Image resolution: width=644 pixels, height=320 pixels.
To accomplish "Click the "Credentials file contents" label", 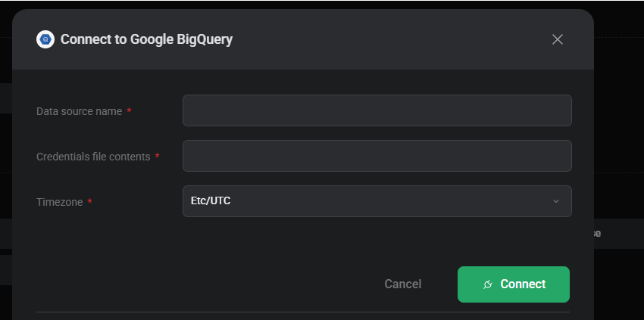I will (93, 157).
